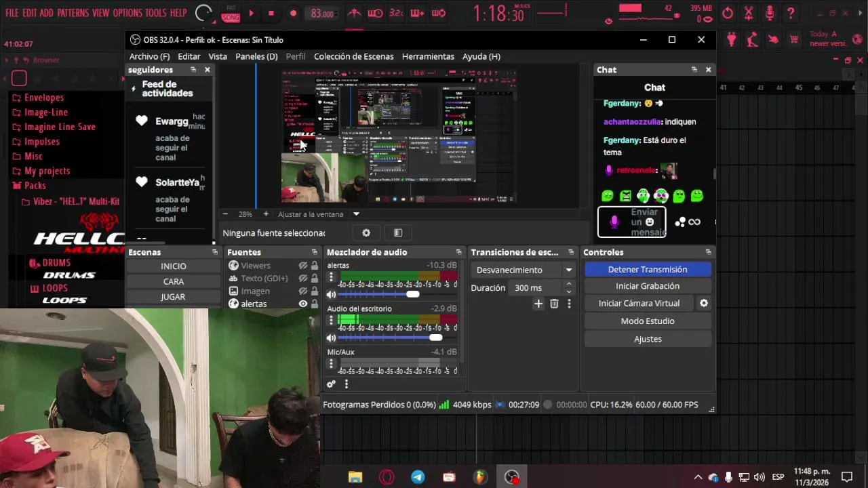Mute the alertas audio channel
868x488 pixels.
pos(331,294)
